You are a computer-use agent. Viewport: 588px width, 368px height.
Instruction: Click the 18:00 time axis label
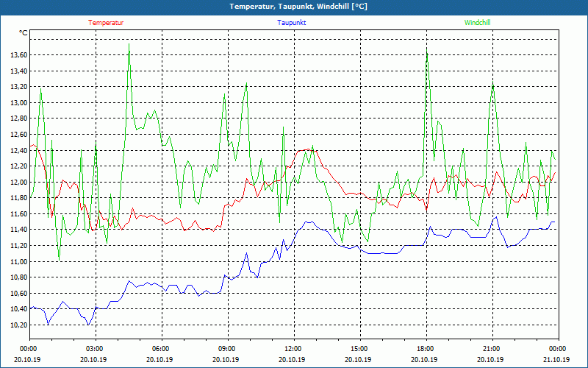pyautogui.click(x=426, y=349)
